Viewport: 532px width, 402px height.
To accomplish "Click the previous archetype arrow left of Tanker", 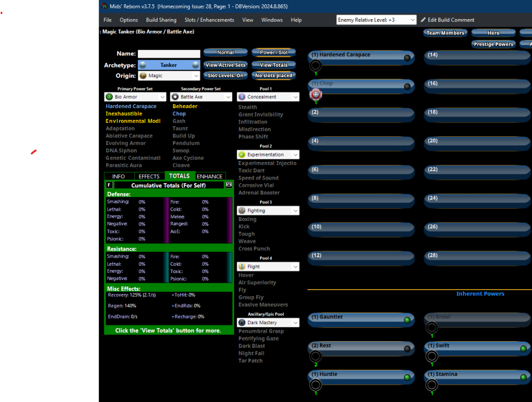I will click(143, 65).
